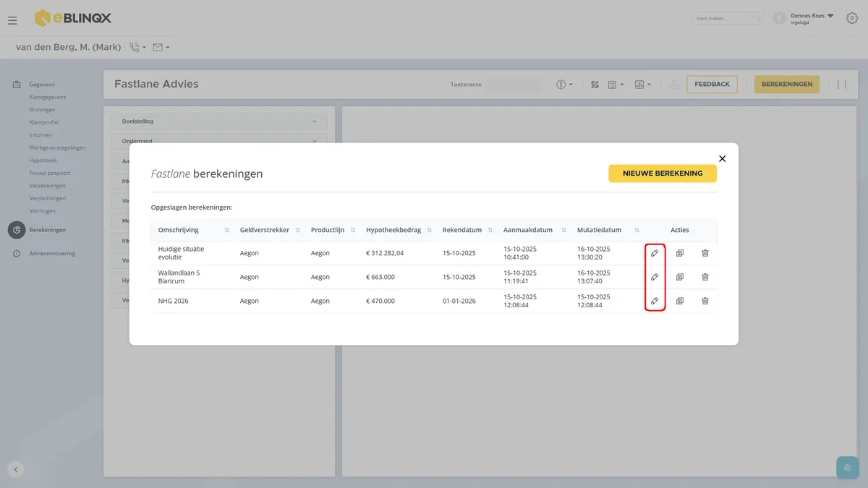Delete the Huidige situatie evolutie calculation
Screen dimensions: 868x488
pos(705,253)
